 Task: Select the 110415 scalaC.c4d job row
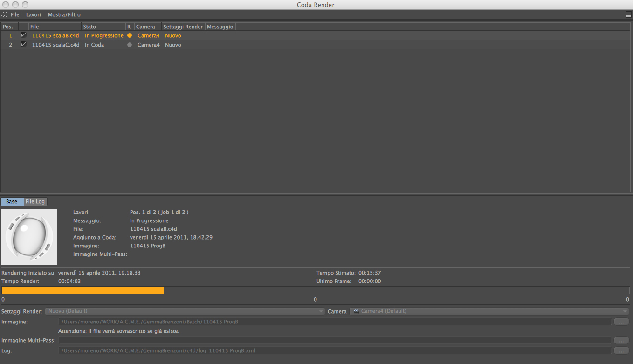tap(316, 45)
